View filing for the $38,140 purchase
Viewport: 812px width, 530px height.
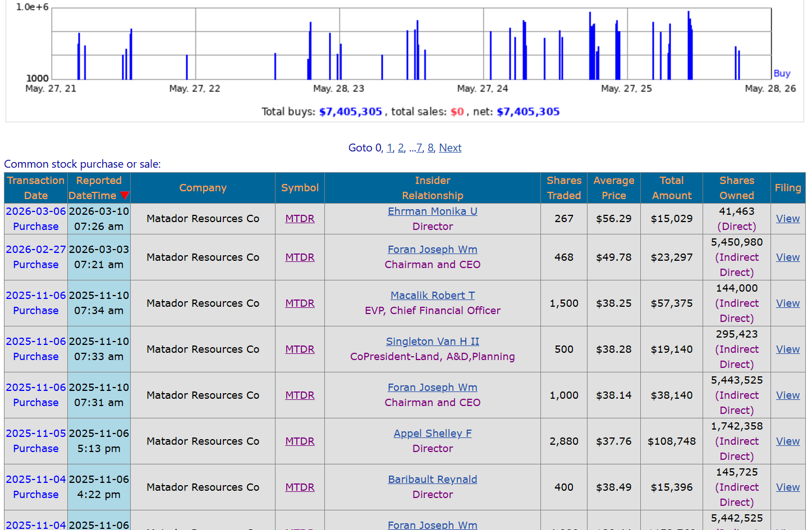click(x=788, y=395)
